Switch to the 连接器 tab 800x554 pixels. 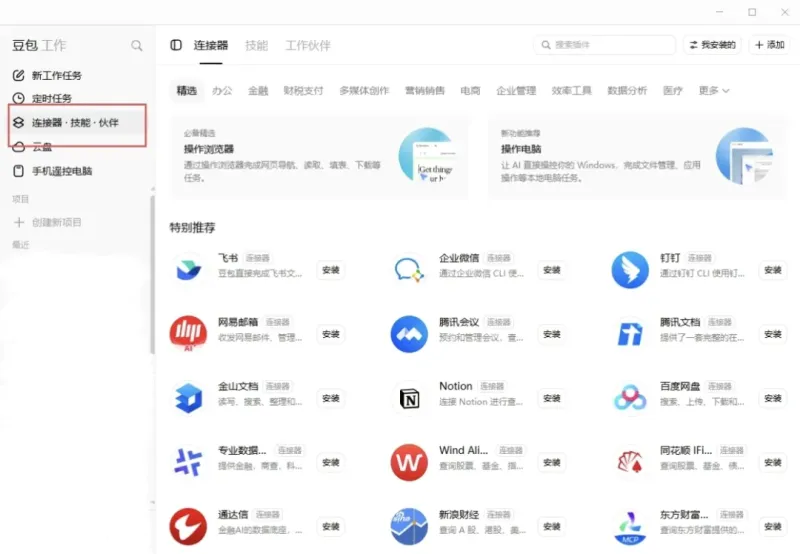click(x=211, y=45)
